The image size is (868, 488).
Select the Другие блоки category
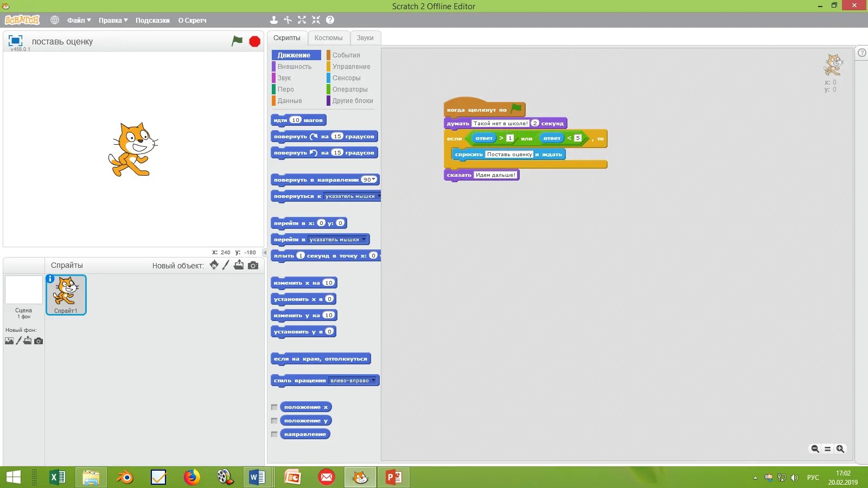click(x=351, y=101)
